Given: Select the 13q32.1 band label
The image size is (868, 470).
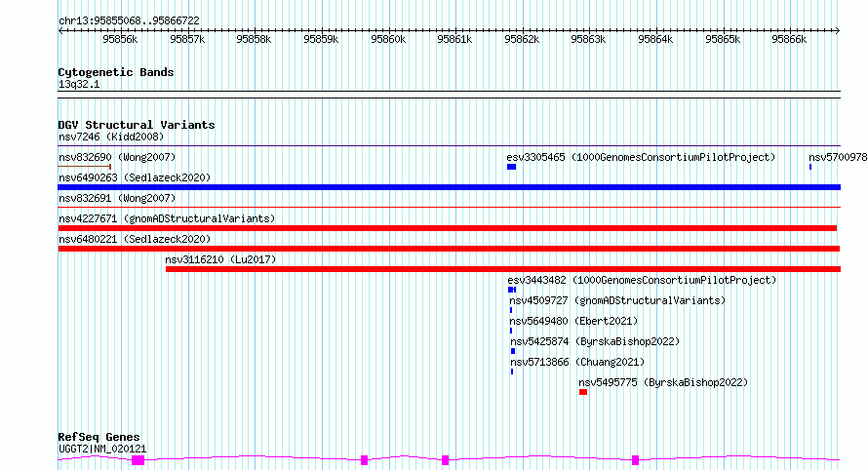Looking at the screenshot, I should point(79,84).
